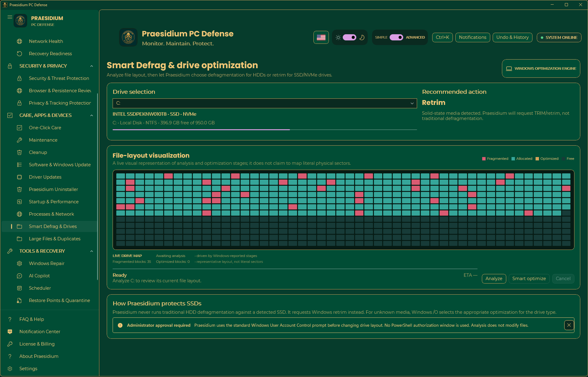Click the Windows Optimization Engine button
This screenshot has height=377, width=588.
coord(541,68)
